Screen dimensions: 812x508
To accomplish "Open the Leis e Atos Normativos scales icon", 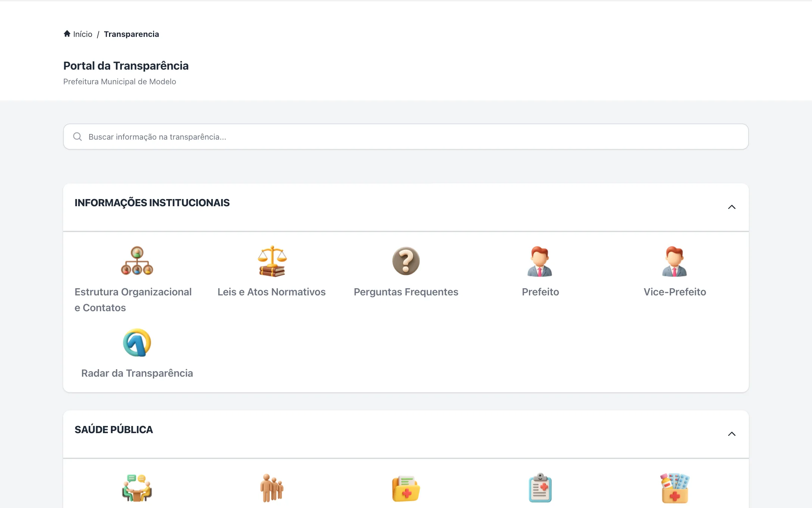I will click(272, 261).
